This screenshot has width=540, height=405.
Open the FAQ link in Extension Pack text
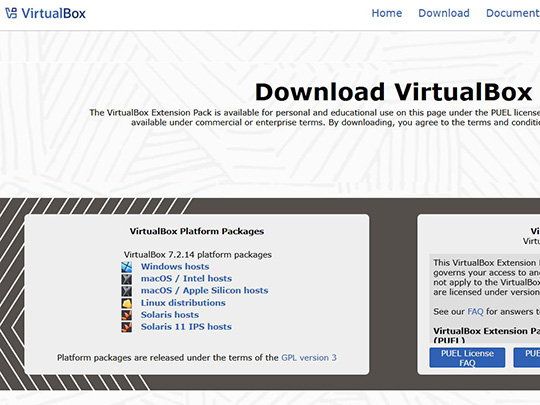[x=475, y=312]
